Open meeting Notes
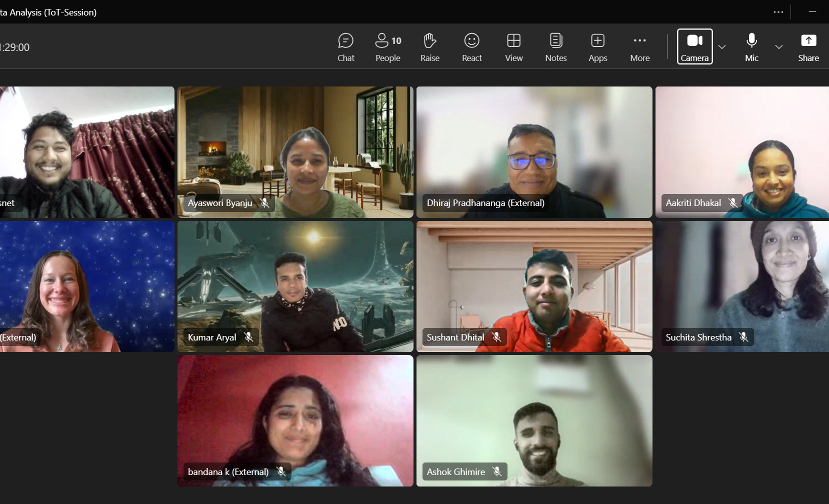829x504 pixels. (x=555, y=47)
